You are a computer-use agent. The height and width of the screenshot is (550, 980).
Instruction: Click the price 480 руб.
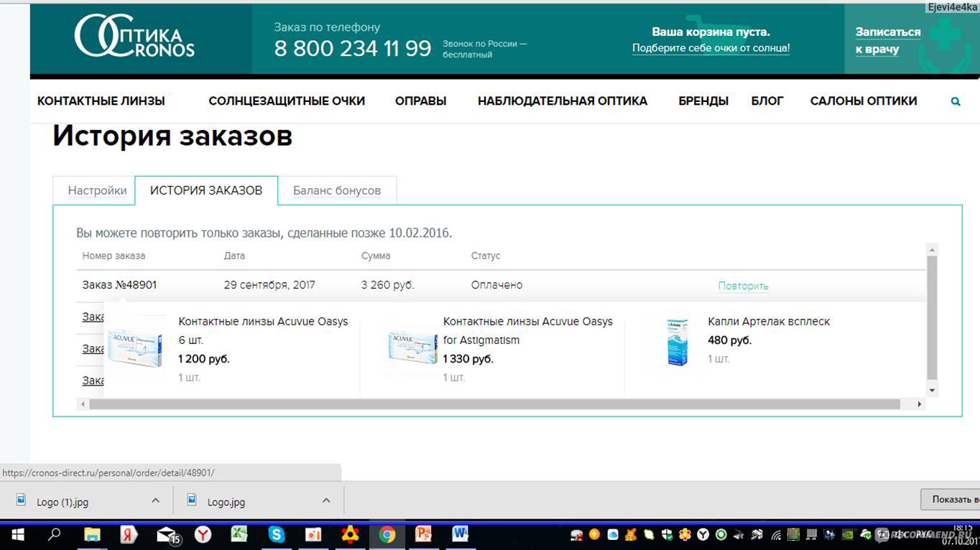point(729,340)
